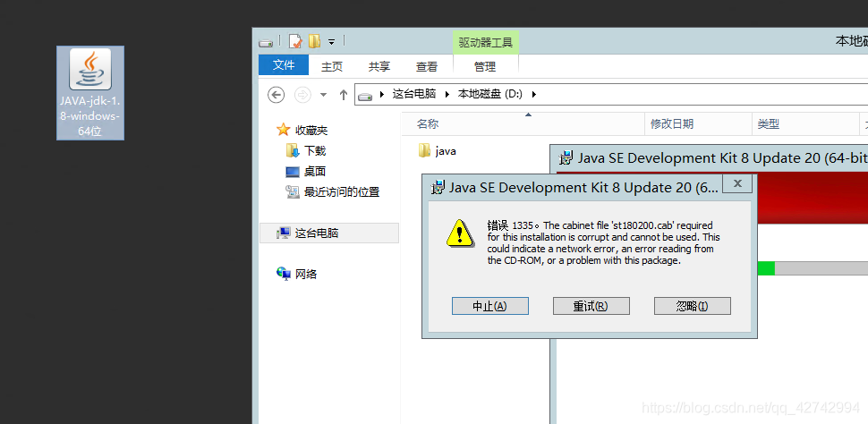Click the installer icon in background JDK window title
The image size is (868, 424).
566,157
